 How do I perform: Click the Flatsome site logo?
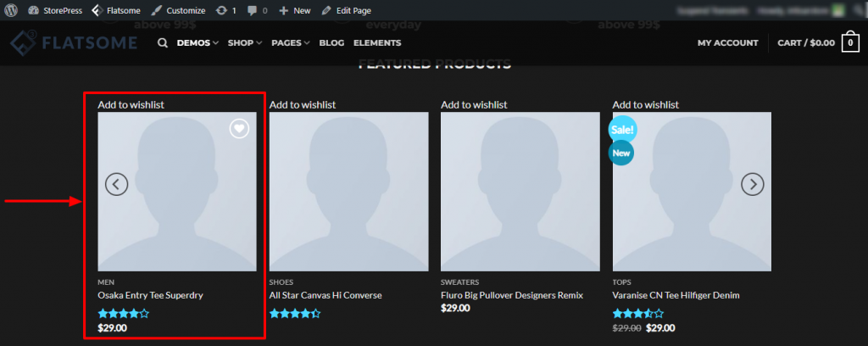click(73, 42)
